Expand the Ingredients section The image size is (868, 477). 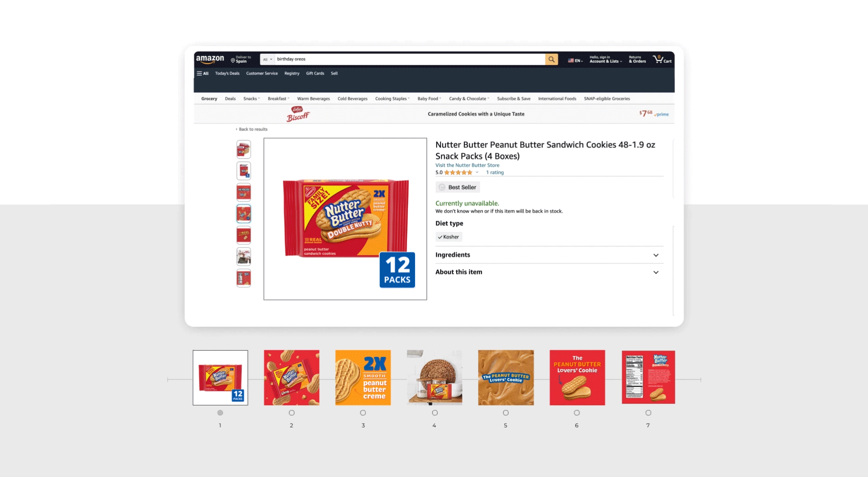(x=547, y=255)
